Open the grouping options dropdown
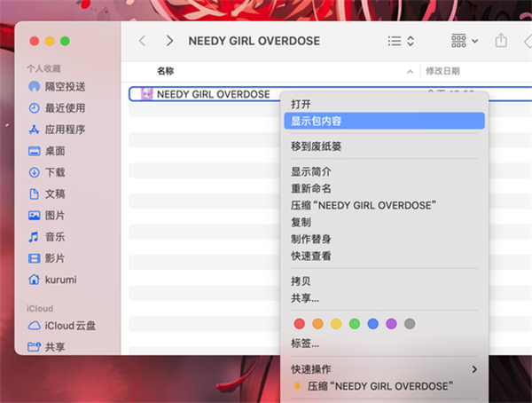 (464, 41)
